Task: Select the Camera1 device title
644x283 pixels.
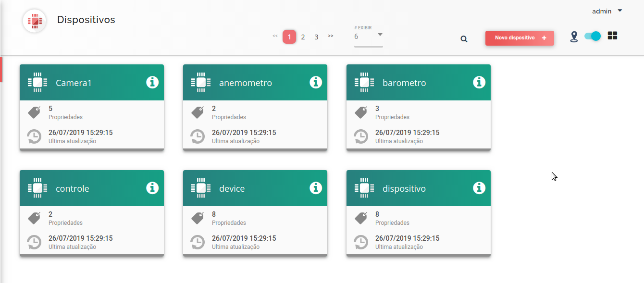Action: (74, 83)
